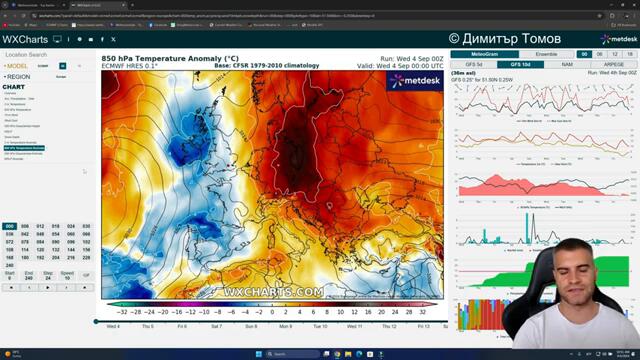
Task: Expand the MODEL section
Action: (16, 66)
